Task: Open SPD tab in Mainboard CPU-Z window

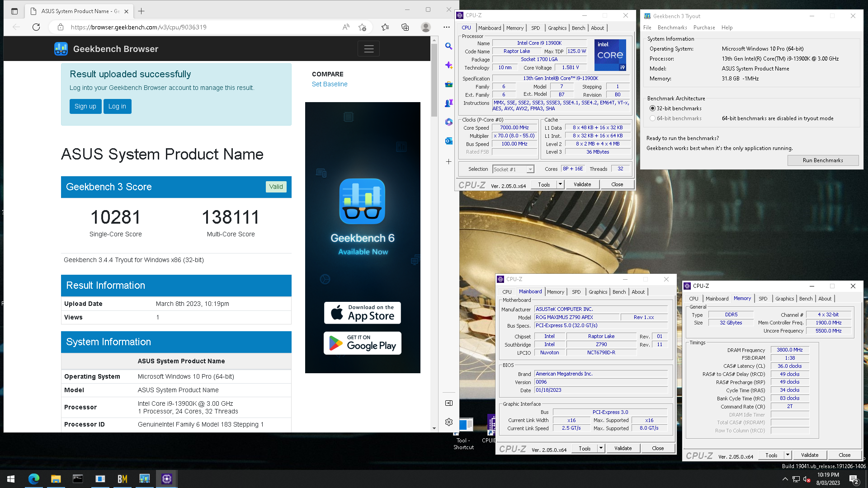Action: point(576,292)
